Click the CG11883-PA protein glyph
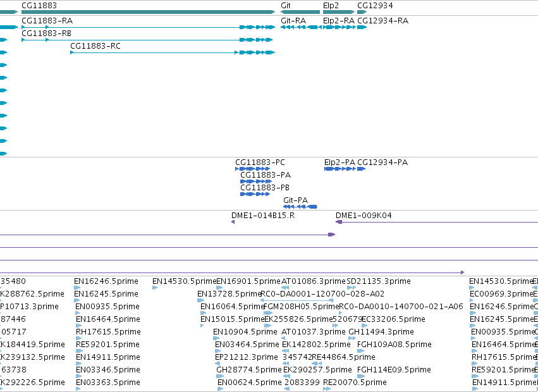The image size is (538, 392). coord(256,181)
